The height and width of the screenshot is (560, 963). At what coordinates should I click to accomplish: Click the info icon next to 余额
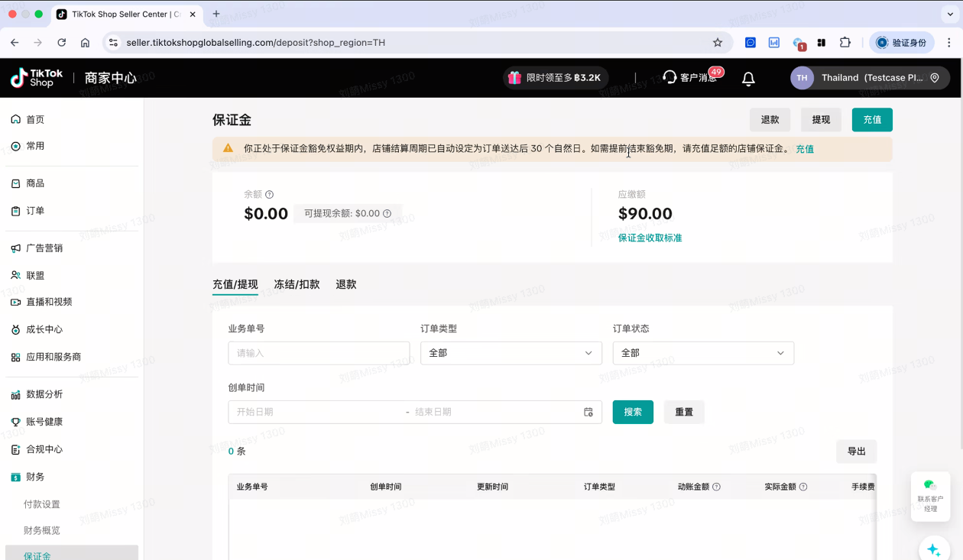[269, 195]
